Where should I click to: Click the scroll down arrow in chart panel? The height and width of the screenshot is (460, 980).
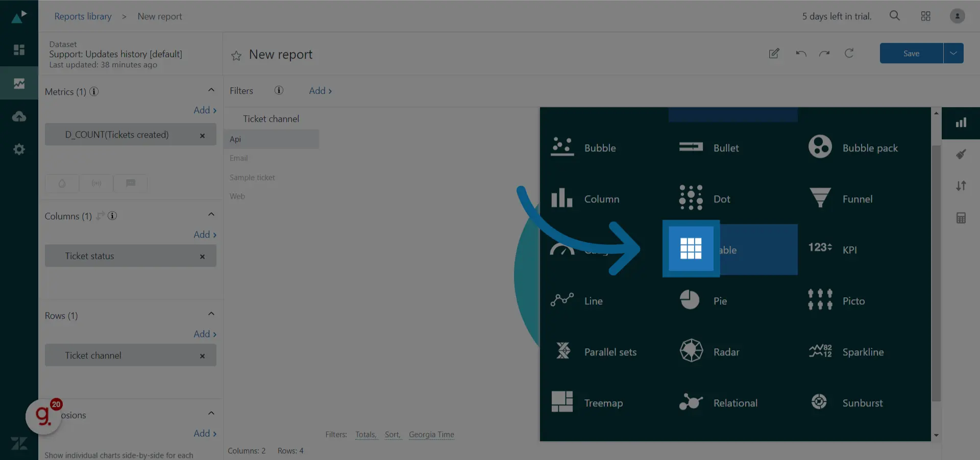(936, 436)
